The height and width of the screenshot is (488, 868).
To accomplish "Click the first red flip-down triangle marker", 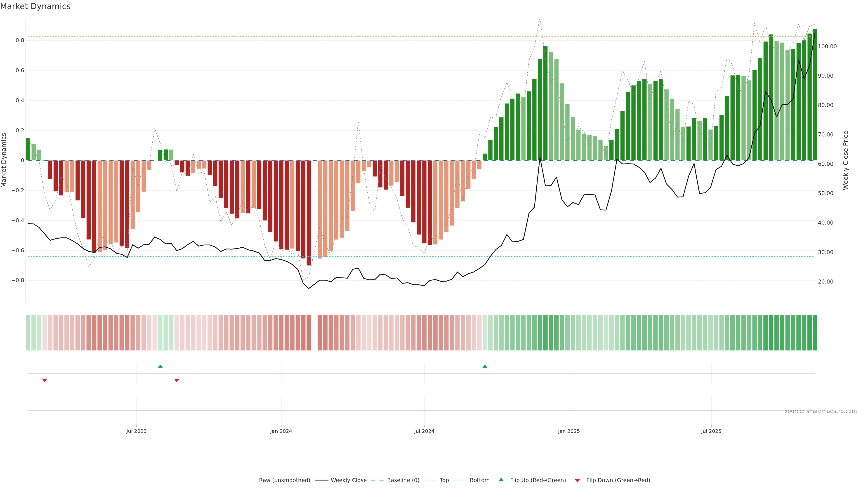I will click(45, 380).
